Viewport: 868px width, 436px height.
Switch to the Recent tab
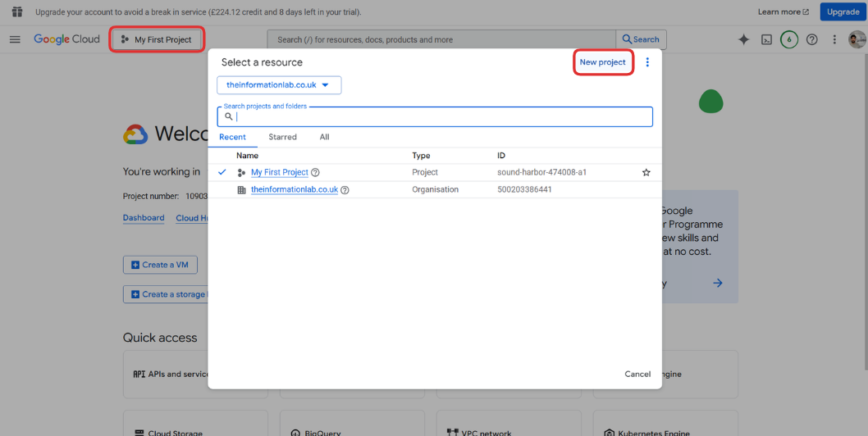(232, 137)
